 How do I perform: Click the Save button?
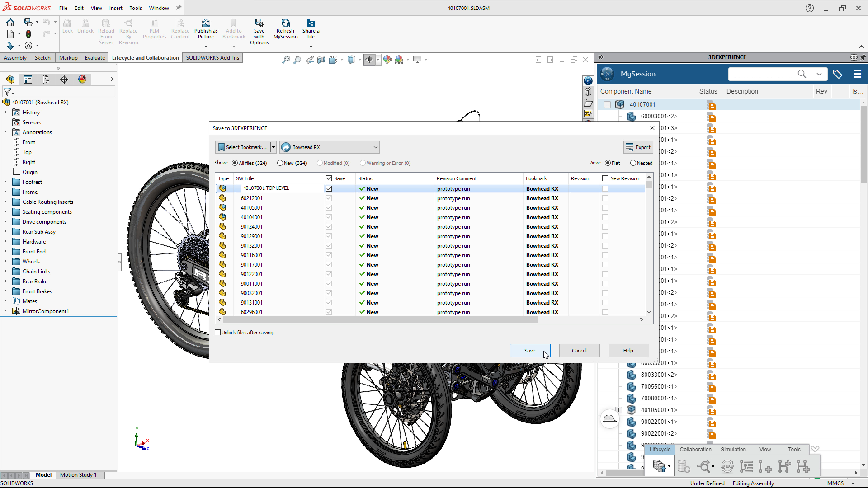(x=530, y=351)
